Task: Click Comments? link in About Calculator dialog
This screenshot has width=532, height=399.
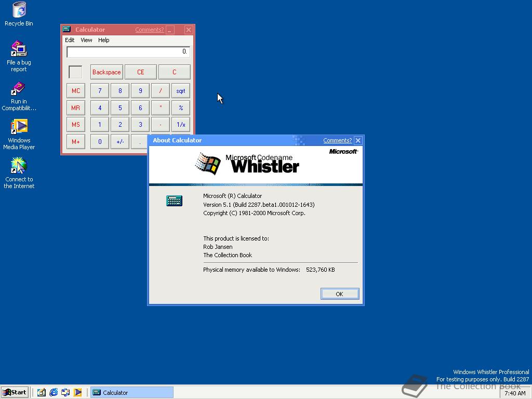Action: point(337,140)
